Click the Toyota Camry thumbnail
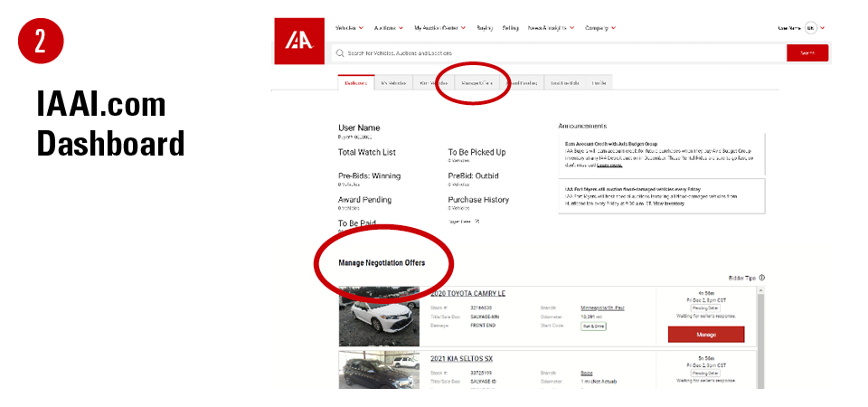Screen dimensions: 868x407 [379, 317]
